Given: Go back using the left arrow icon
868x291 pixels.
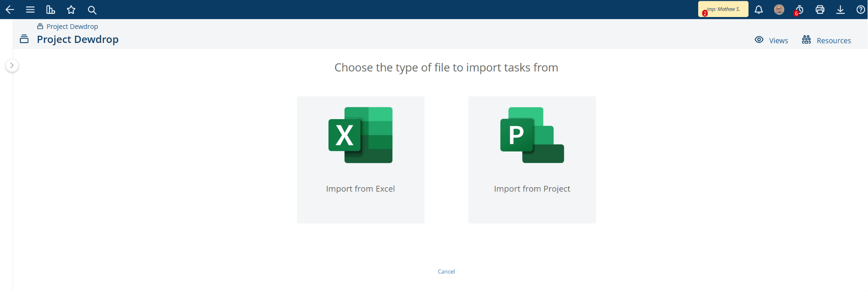Looking at the screenshot, I should tap(10, 9).
